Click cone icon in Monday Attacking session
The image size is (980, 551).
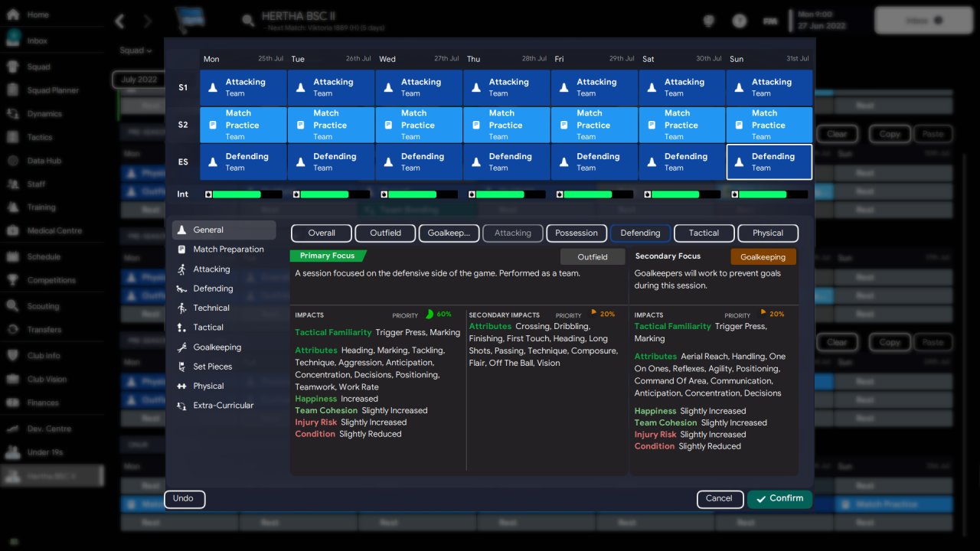coord(213,88)
